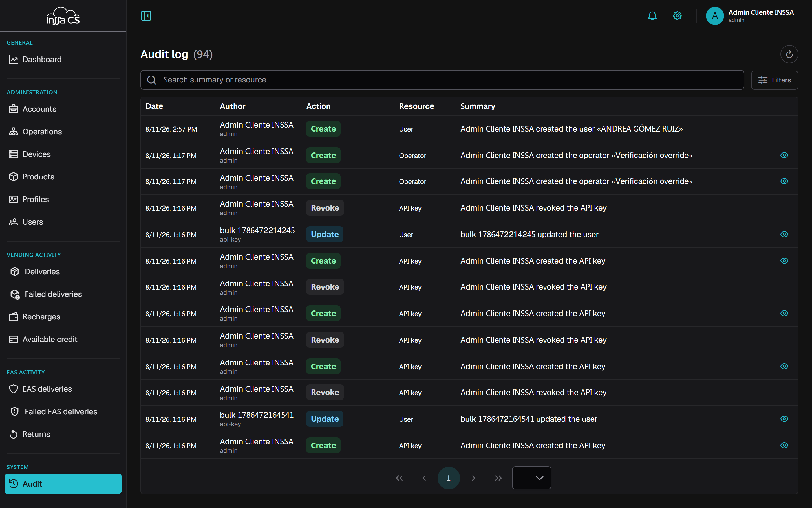View details of last API key creation row
The height and width of the screenshot is (508, 812).
[784, 446]
